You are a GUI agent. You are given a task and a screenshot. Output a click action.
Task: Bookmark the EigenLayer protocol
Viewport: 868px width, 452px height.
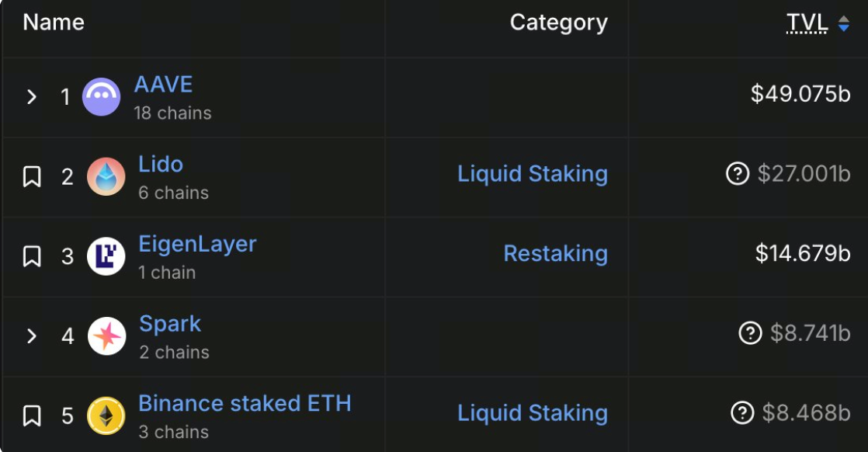click(x=32, y=256)
